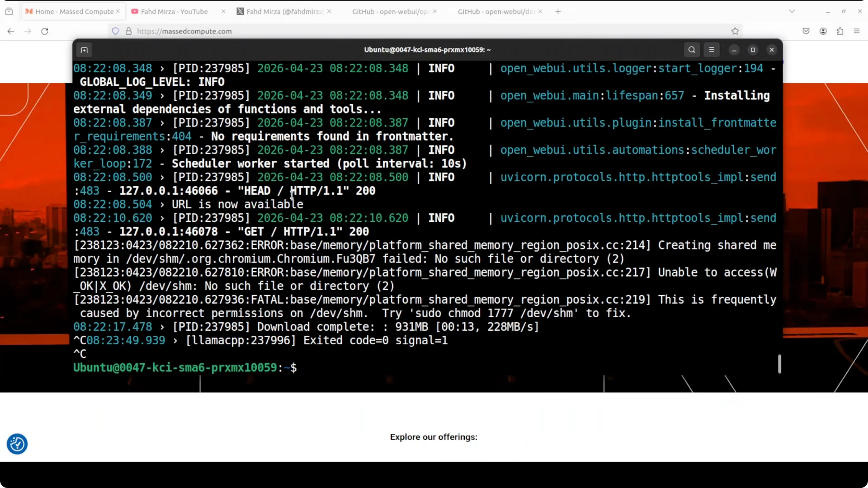The width and height of the screenshot is (868, 488).
Task: Click the 'Explore our offerings:' heading
Action: (434, 437)
